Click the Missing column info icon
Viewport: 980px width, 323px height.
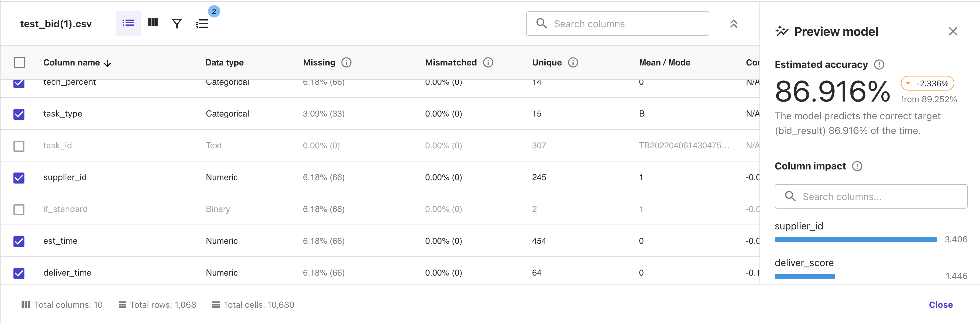point(346,62)
